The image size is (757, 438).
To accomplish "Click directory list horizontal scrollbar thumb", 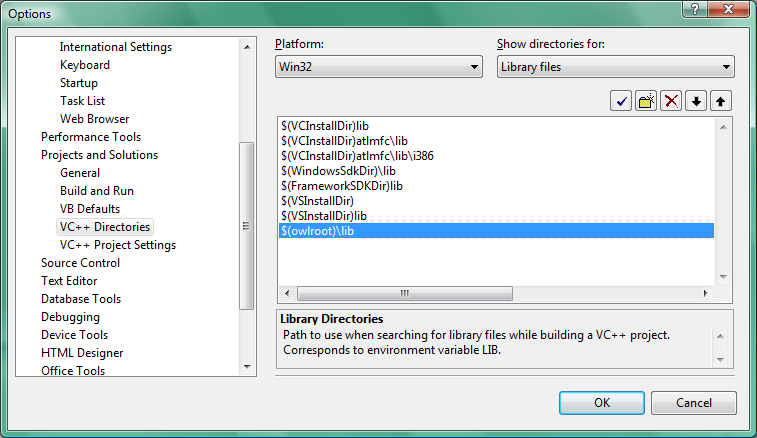I will (x=405, y=293).
